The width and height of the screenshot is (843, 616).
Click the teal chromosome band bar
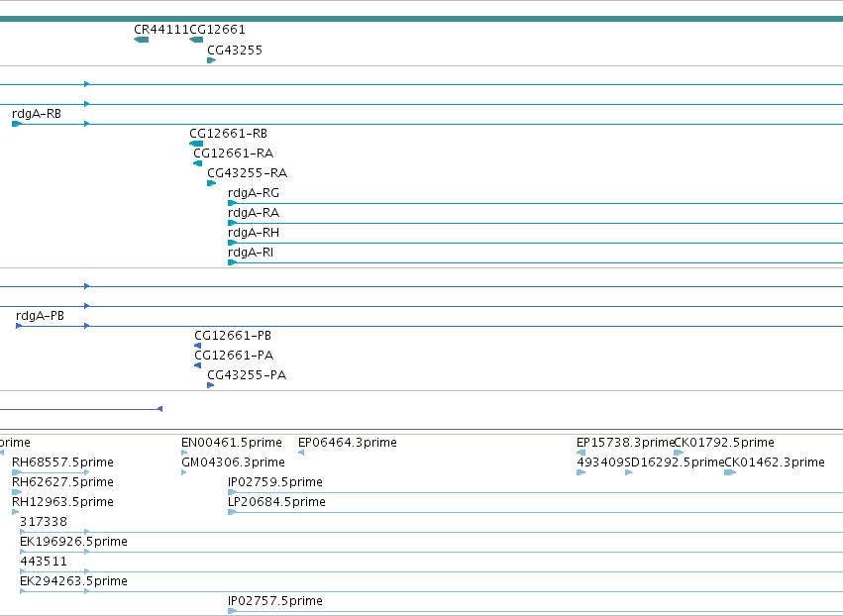click(x=422, y=20)
